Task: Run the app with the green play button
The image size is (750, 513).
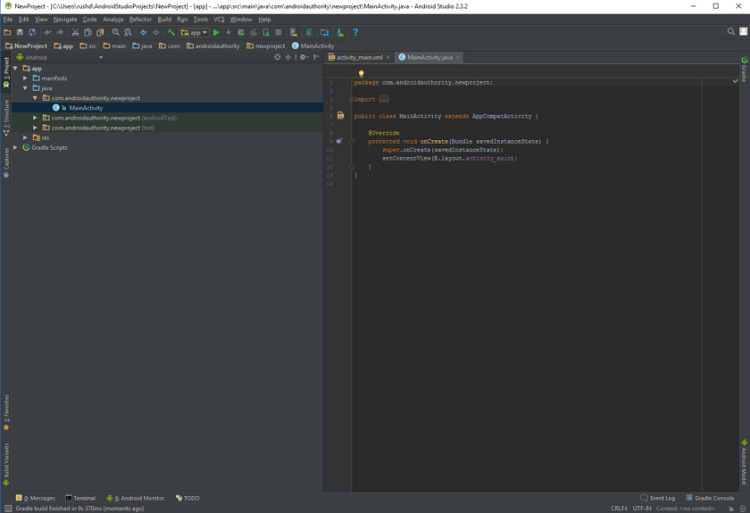Action: pyautogui.click(x=216, y=32)
